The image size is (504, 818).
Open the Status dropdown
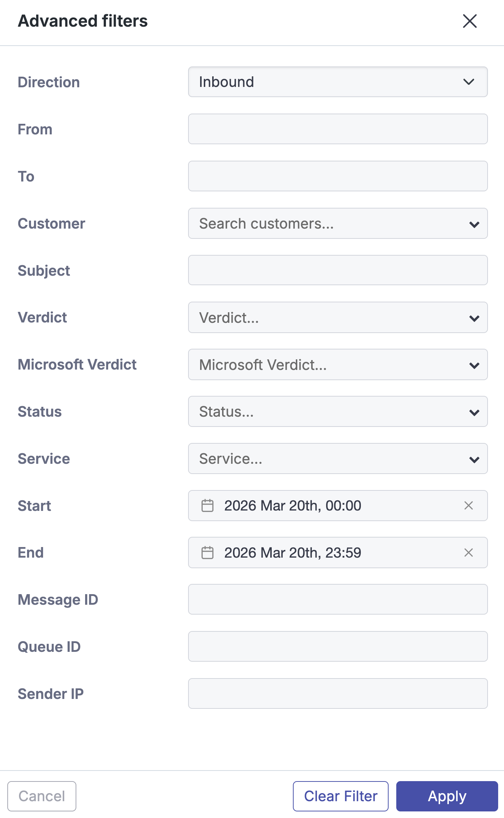[x=337, y=412]
